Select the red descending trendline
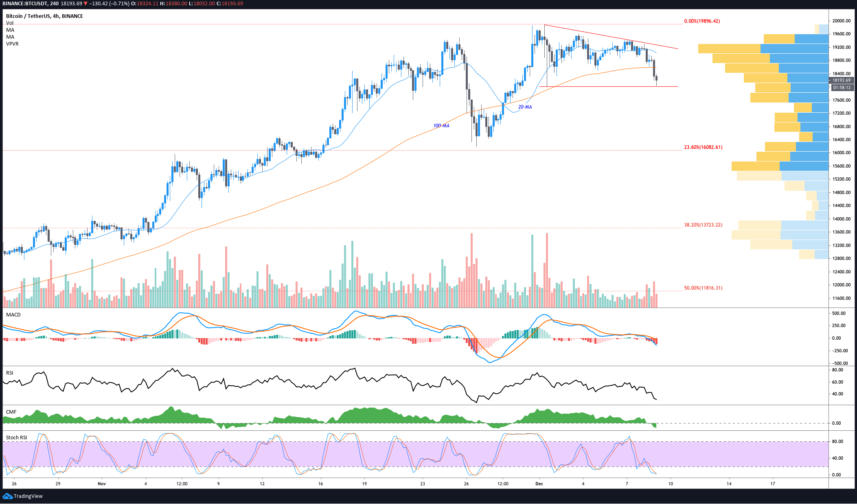The width and height of the screenshot is (857, 504). click(611, 37)
